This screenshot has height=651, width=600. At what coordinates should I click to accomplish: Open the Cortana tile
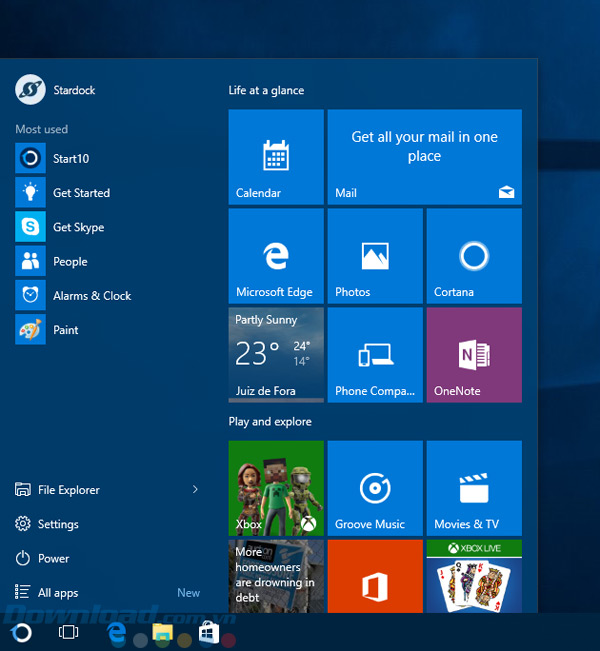pos(473,256)
